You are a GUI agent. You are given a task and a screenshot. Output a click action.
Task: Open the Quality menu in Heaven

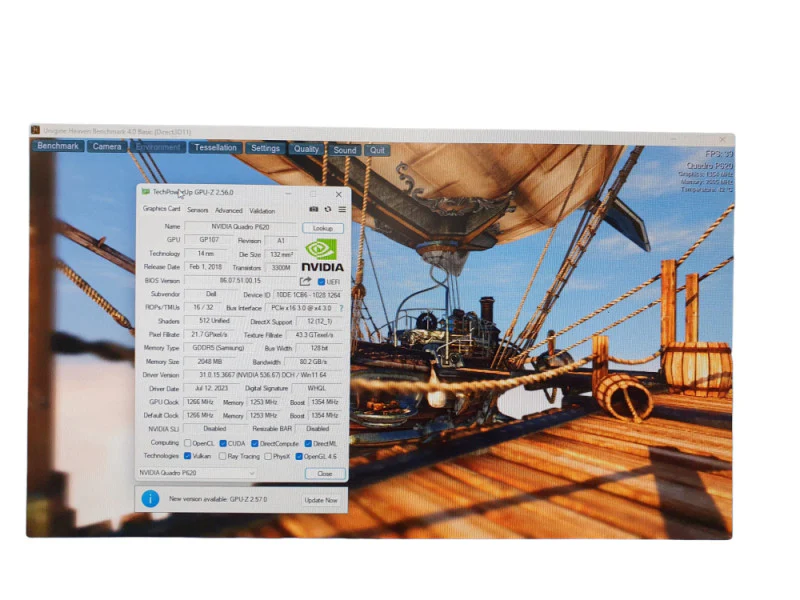tap(306, 149)
